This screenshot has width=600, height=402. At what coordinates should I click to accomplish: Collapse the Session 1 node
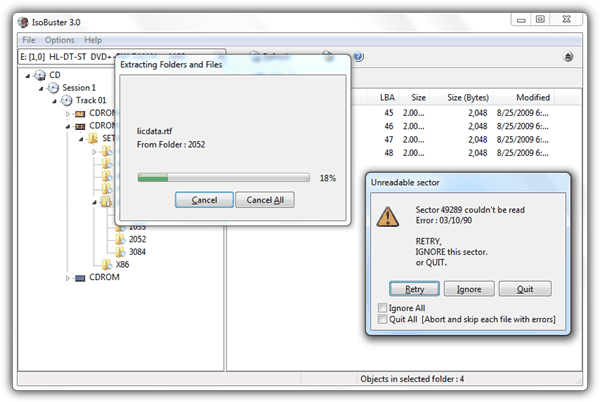tap(41, 89)
